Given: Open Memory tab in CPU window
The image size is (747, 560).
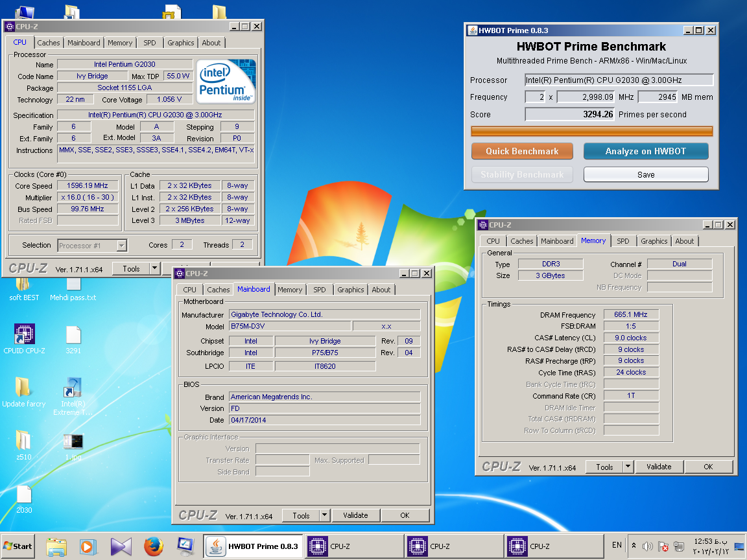Looking at the screenshot, I should pyautogui.click(x=120, y=43).
